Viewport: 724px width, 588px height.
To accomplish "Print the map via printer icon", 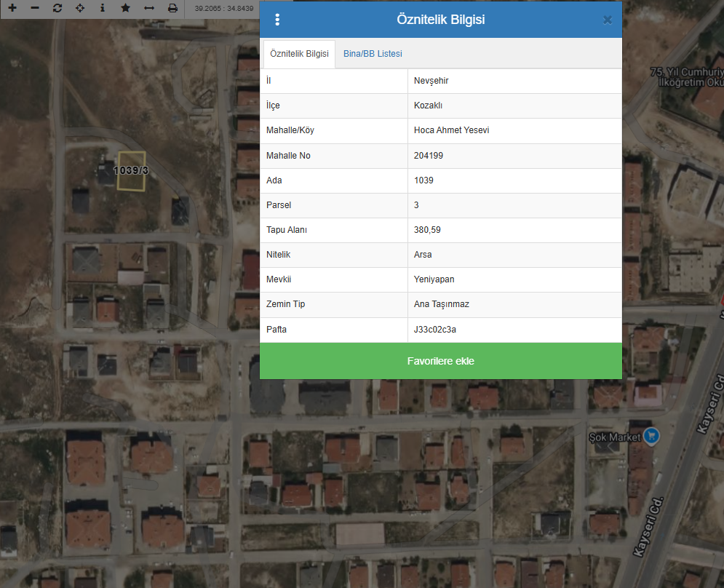I will point(172,8).
